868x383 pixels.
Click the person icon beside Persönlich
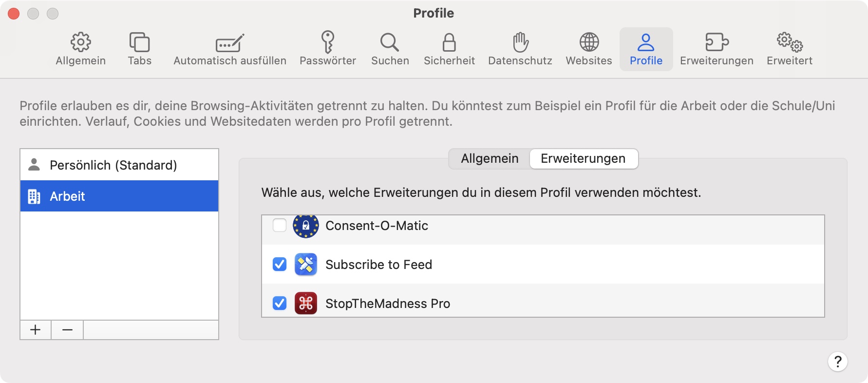[34, 165]
